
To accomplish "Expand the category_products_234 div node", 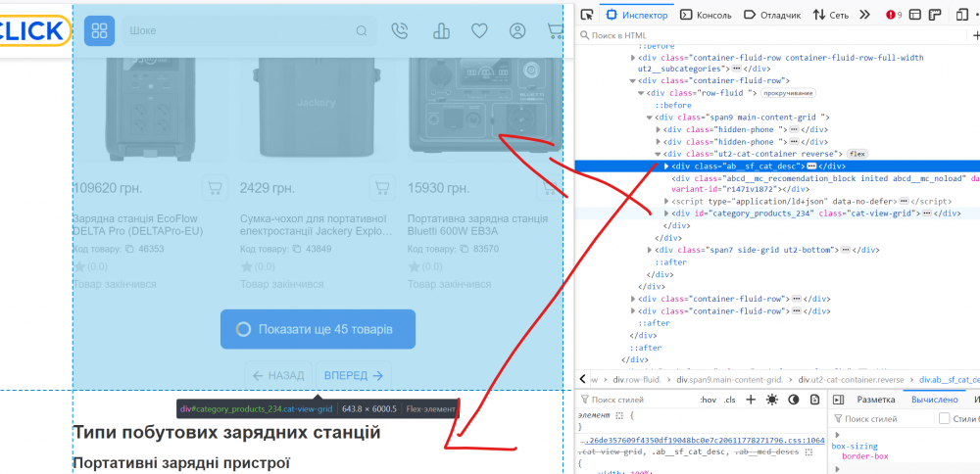I will pyautogui.click(x=666, y=213).
